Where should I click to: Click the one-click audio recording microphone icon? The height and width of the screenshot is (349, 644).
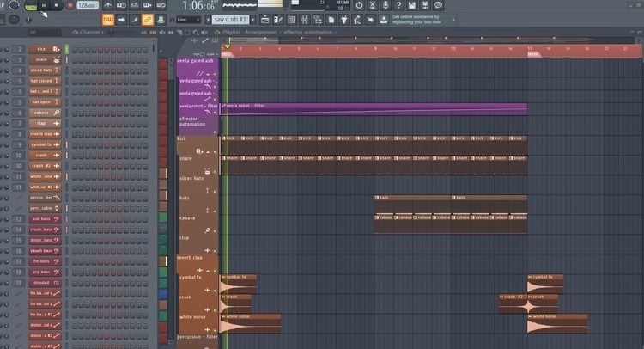(386, 5)
